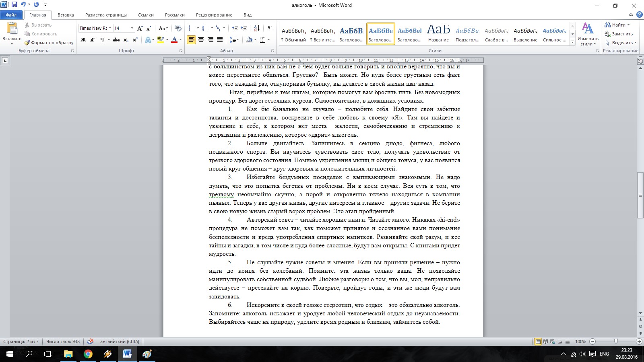
Task: Open the Файл (File) tab
Action: [11, 15]
